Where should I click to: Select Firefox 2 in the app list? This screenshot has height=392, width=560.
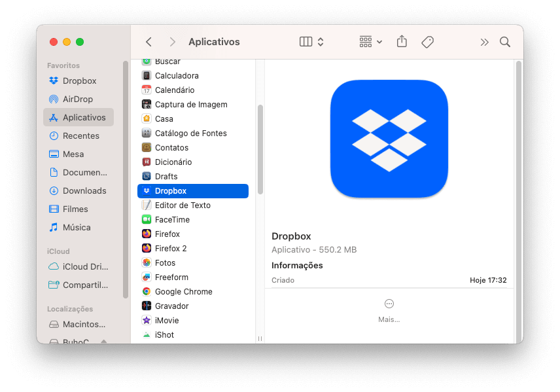(193, 248)
